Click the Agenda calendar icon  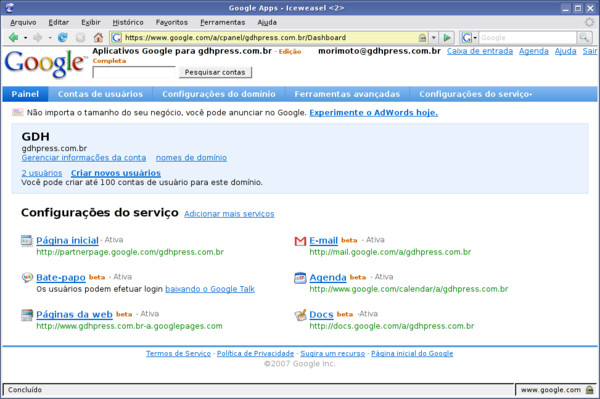tap(300, 278)
